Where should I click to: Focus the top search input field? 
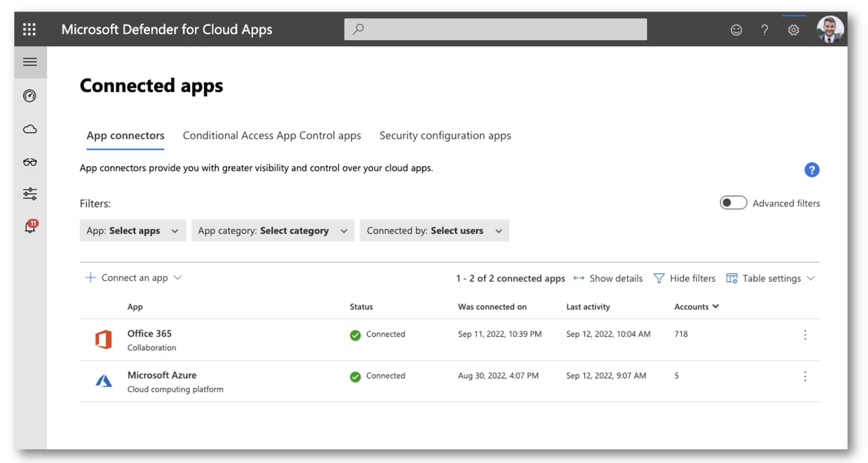[x=495, y=29]
